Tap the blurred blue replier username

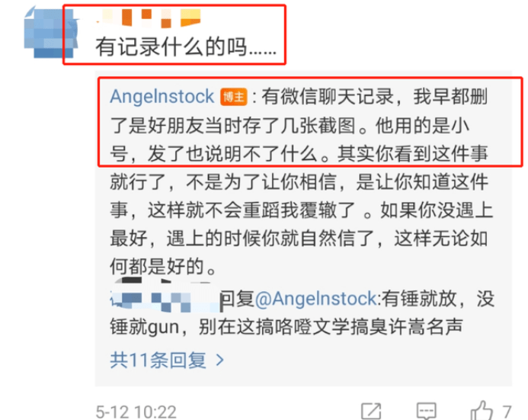point(165,298)
